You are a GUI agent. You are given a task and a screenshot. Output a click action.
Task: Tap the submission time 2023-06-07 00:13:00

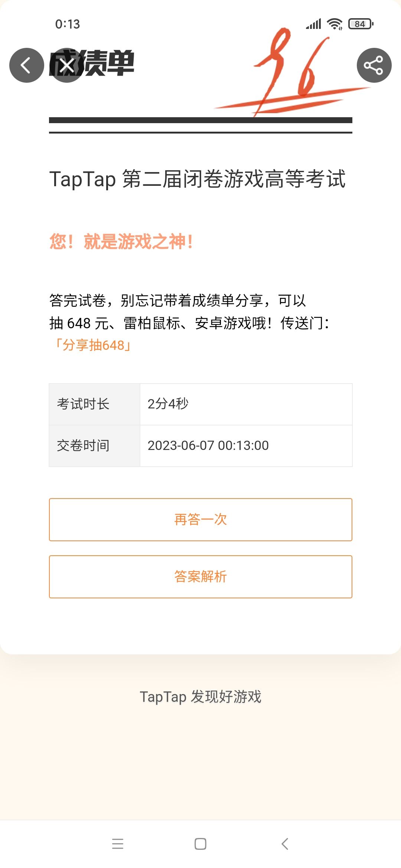pyautogui.click(x=208, y=445)
